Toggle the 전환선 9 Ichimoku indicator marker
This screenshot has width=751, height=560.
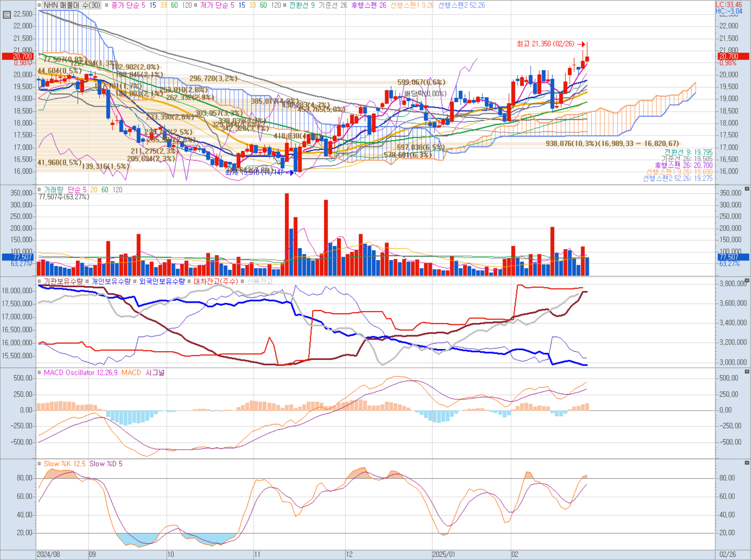click(x=285, y=5)
